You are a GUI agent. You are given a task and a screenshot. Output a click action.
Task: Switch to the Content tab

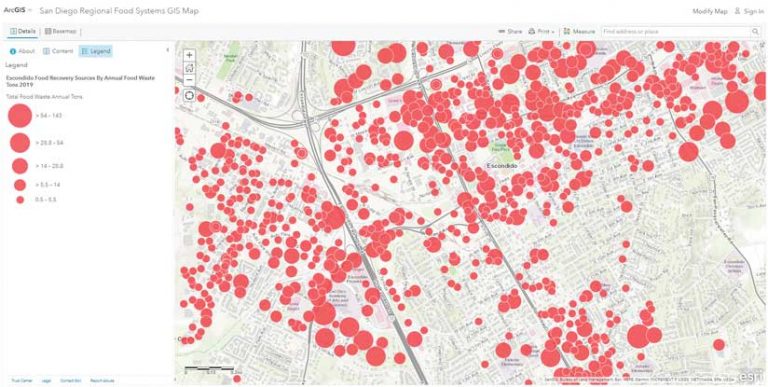58,51
